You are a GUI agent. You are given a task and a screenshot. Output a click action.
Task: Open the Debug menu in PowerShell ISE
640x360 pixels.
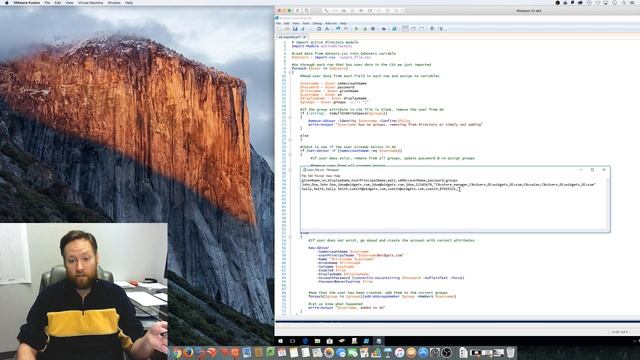[318, 23]
